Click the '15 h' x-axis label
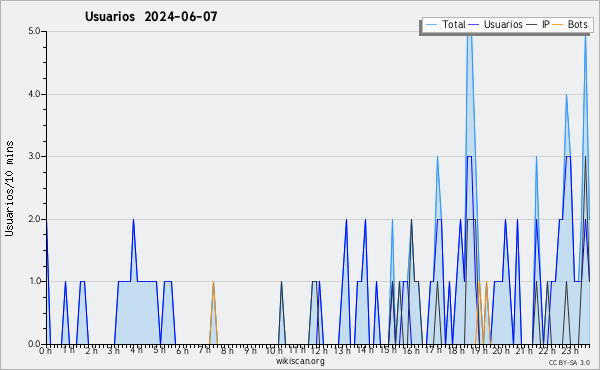The height and width of the screenshot is (370, 600). [388, 350]
